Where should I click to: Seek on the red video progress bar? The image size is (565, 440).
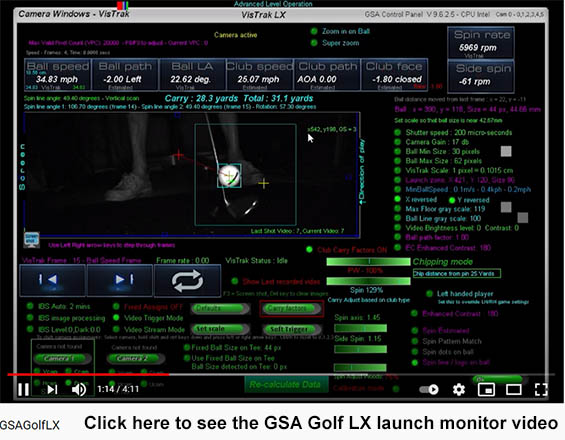[281, 374]
